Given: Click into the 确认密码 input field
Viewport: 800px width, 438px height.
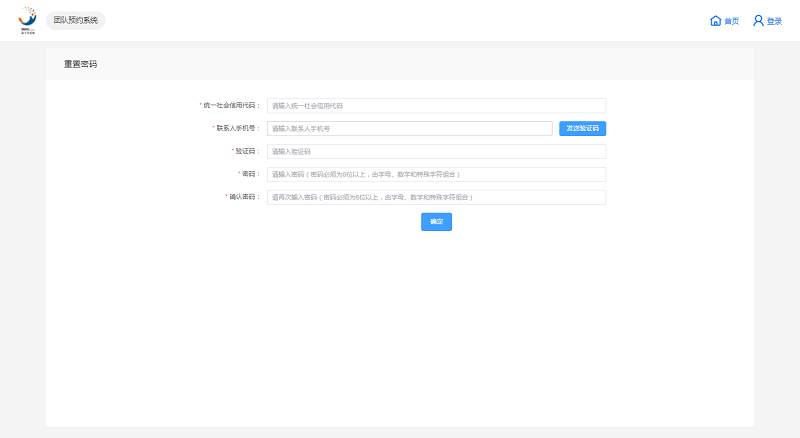Looking at the screenshot, I should [x=436, y=197].
